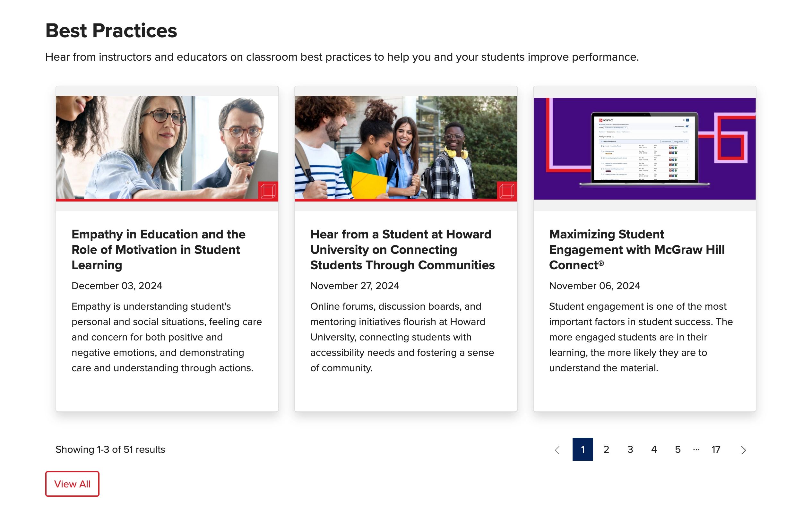
Task: Click purple Connect laptop thumbnail
Action: pos(644,148)
